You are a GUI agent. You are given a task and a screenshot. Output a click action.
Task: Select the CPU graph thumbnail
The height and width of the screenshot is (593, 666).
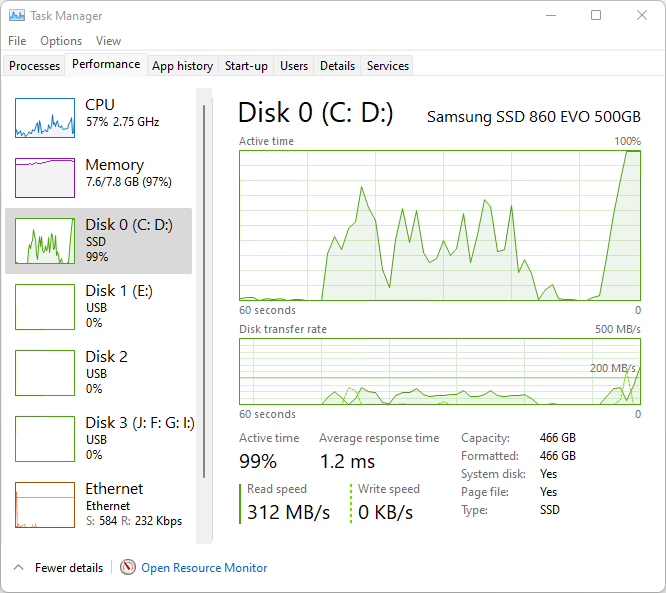pos(45,118)
